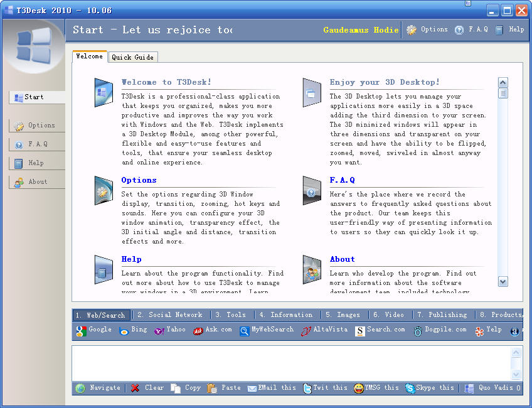Click the Welcome to T3Desk 3D icon

coord(104,92)
